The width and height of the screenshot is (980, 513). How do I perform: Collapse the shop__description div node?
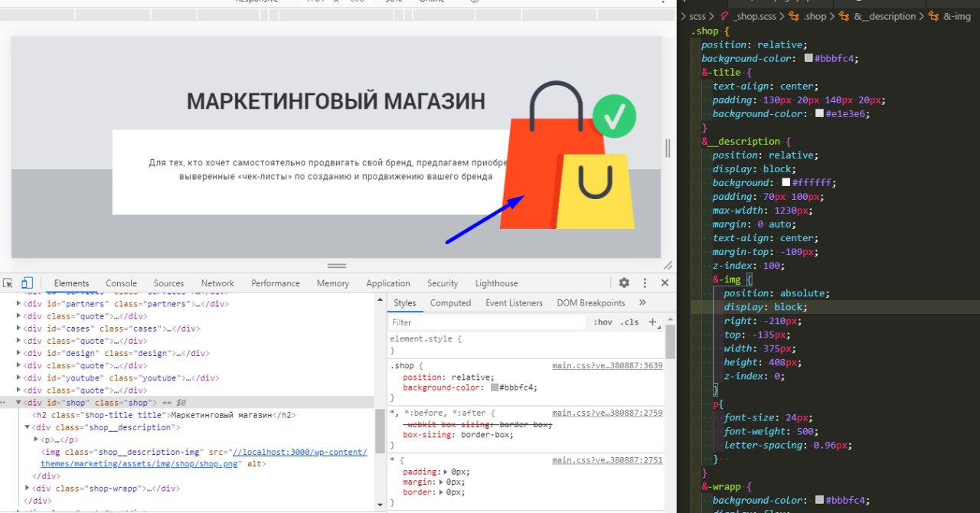click(28, 427)
